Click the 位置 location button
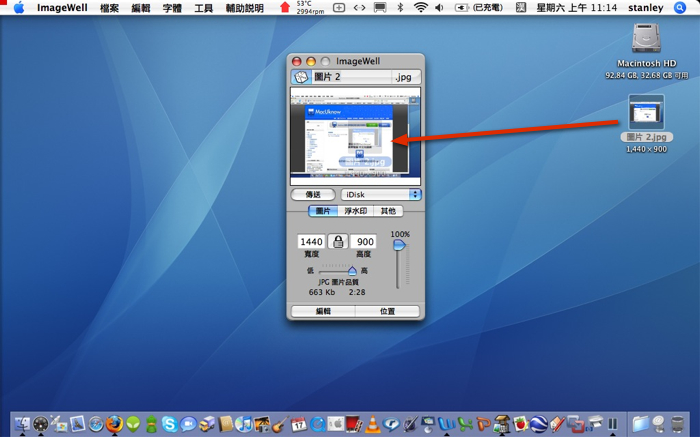Viewport: 700px width, 437px height. pyautogui.click(x=388, y=311)
